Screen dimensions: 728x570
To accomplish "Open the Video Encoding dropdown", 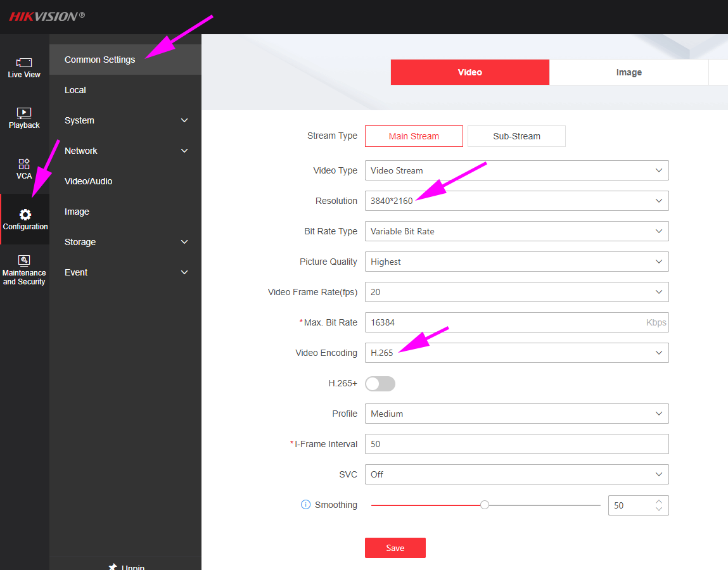I will pyautogui.click(x=516, y=353).
